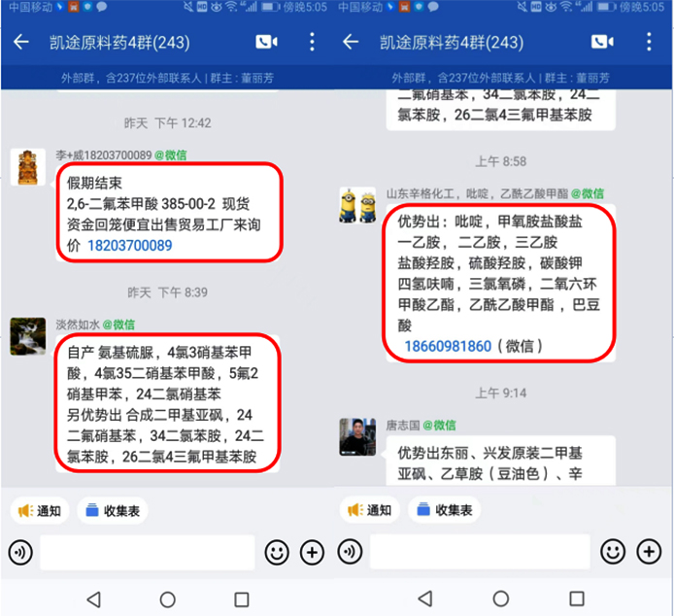Tap voice input icon in right chat

[350, 551]
